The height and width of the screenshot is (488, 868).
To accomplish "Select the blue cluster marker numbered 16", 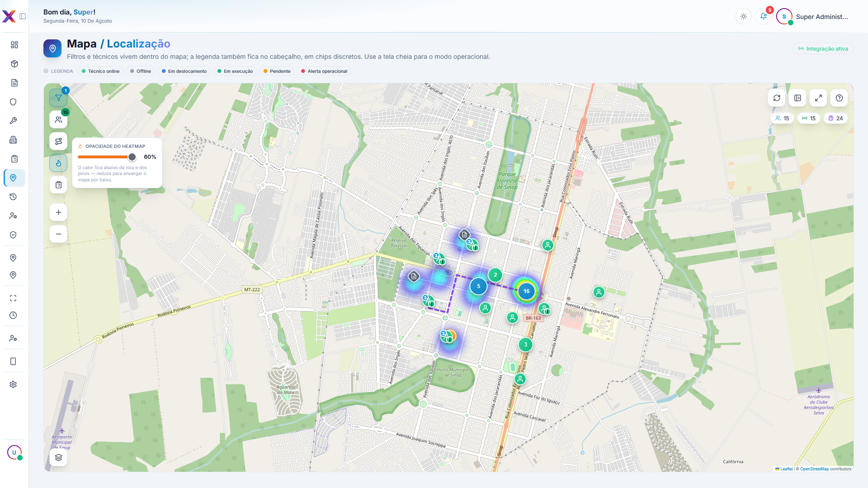I will pyautogui.click(x=526, y=291).
